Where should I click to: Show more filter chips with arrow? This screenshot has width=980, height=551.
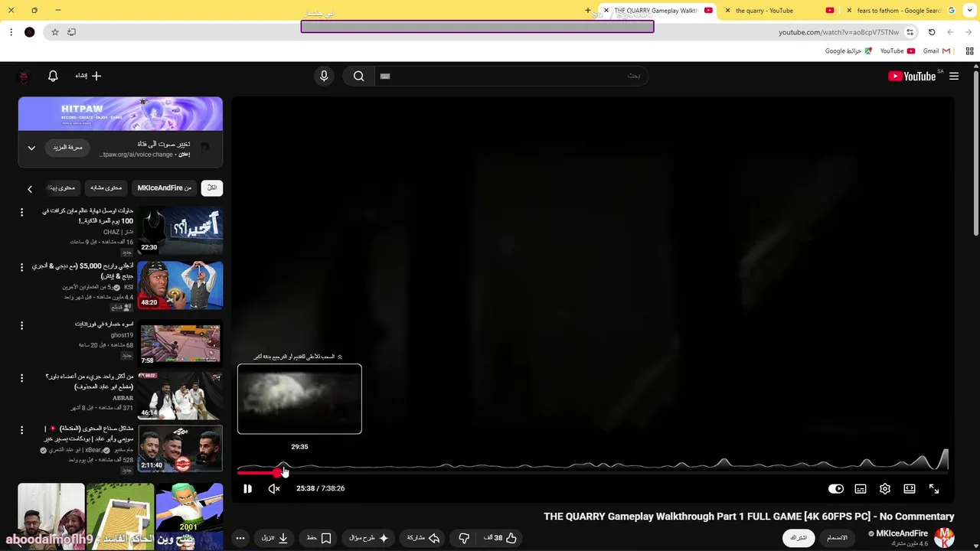pyautogui.click(x=30, y=188)
